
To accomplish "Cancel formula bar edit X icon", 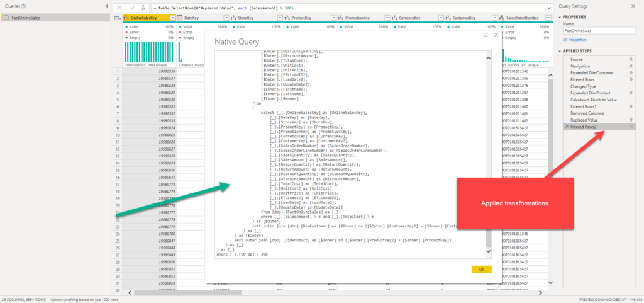I will point(119,8).
